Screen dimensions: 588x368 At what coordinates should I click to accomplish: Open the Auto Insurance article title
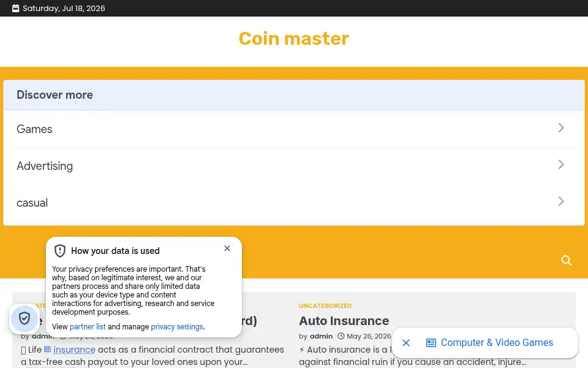344,321
